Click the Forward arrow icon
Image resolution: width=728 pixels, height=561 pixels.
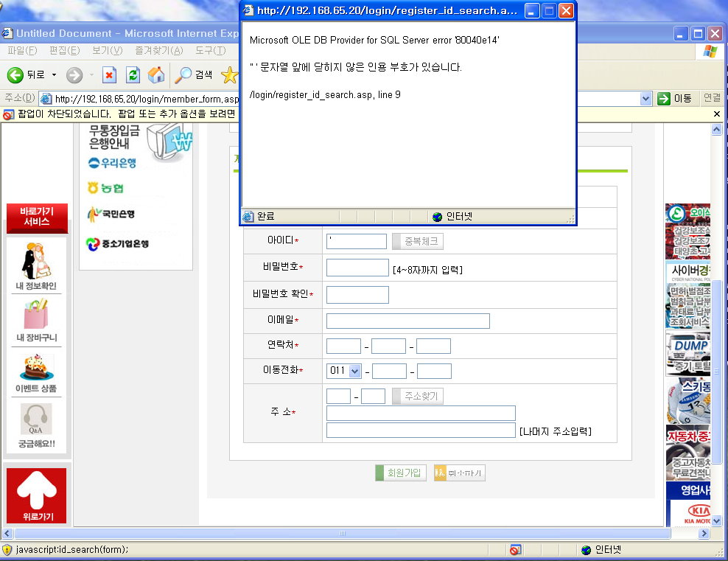pos(74,74)
